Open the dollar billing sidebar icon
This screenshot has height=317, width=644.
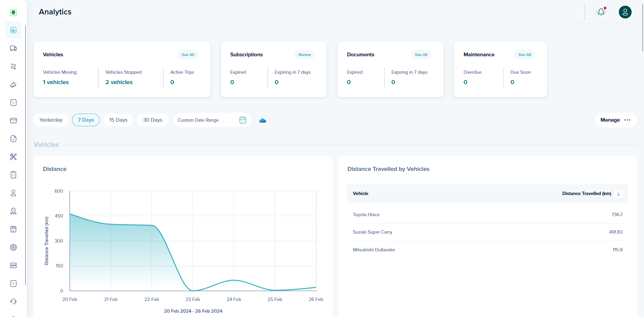13,283
